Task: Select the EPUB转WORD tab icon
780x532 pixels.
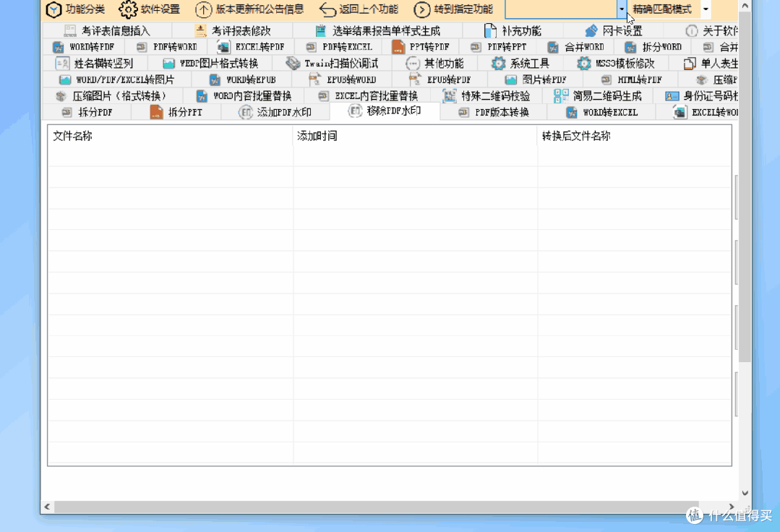Action: click(x=314, y=79)
